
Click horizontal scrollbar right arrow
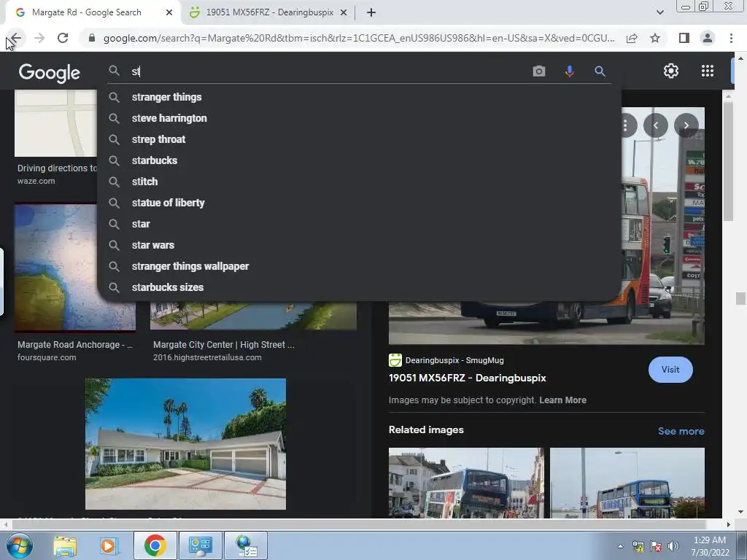pos(728,524)
